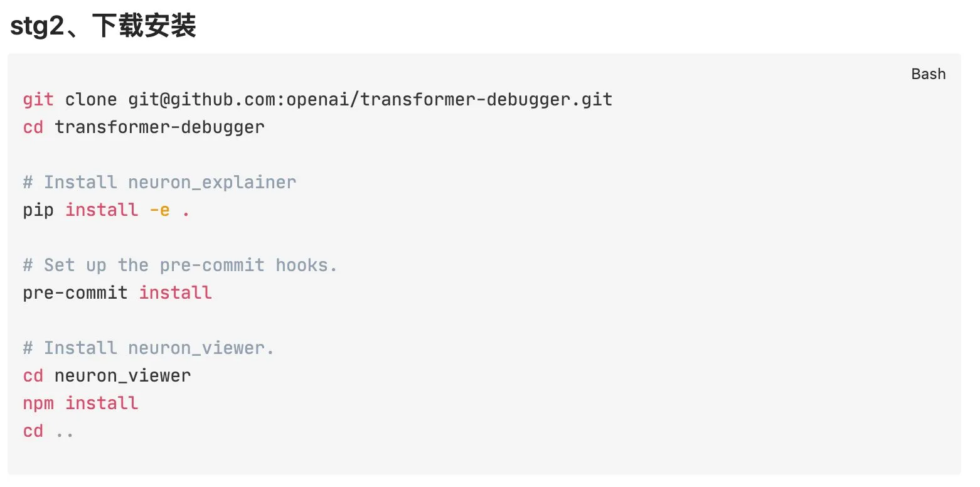Click the "# Set up the pre-commit hooks." comment
This screenshot has height=487, width=980.
coord(180,265)
